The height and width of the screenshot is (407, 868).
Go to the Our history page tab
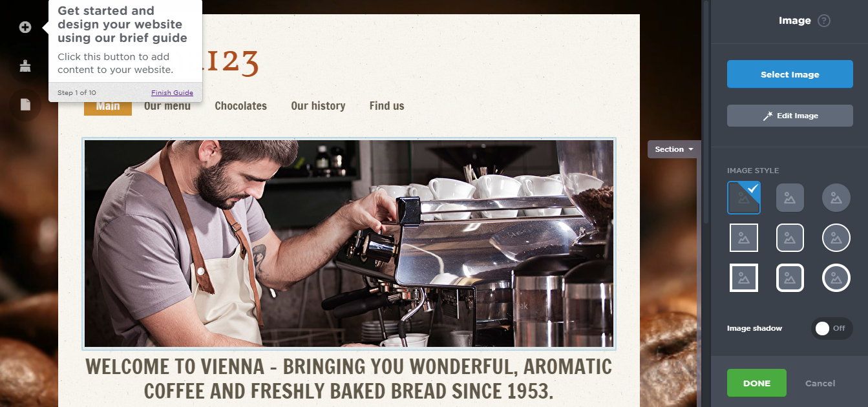[318, 106]
